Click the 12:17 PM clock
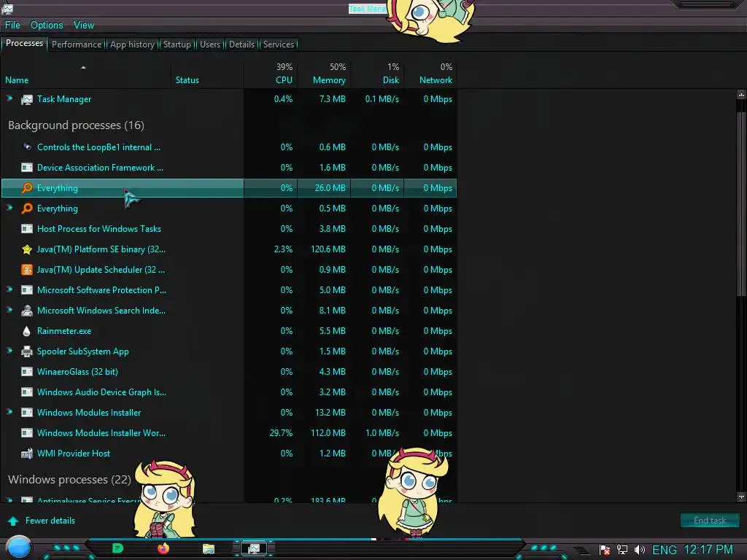The width and height of the screenshot is (747, 560). 708,550
